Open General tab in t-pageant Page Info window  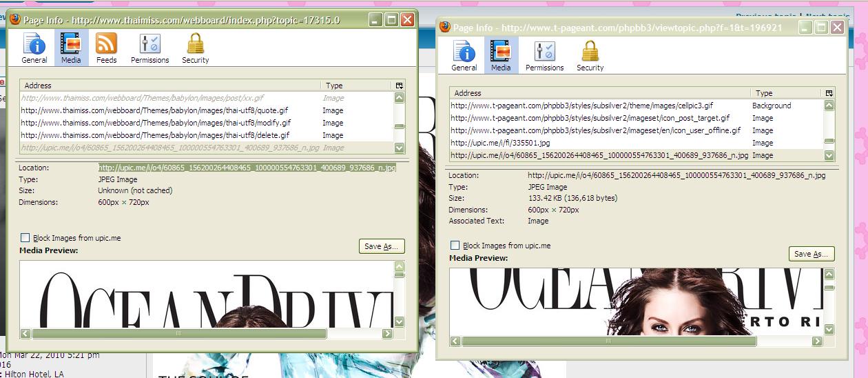pos(464,57)
